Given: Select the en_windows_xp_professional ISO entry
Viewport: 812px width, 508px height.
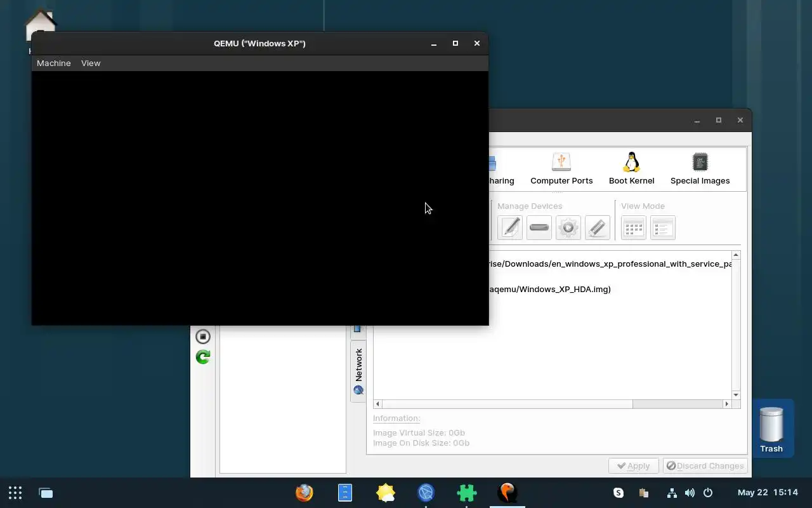Looking at the screenshot, I should [x=610, y=264].
